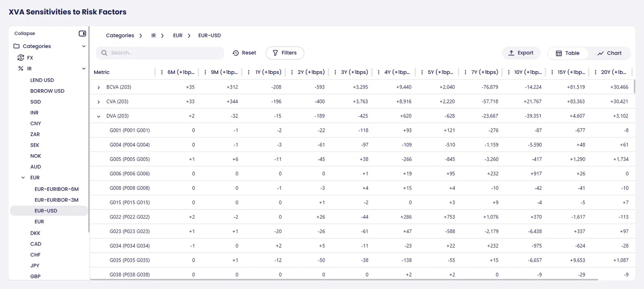The image size is (644, 289).
Task: Open column menu for 7Y (+1bps)
Action: (465, 72)
